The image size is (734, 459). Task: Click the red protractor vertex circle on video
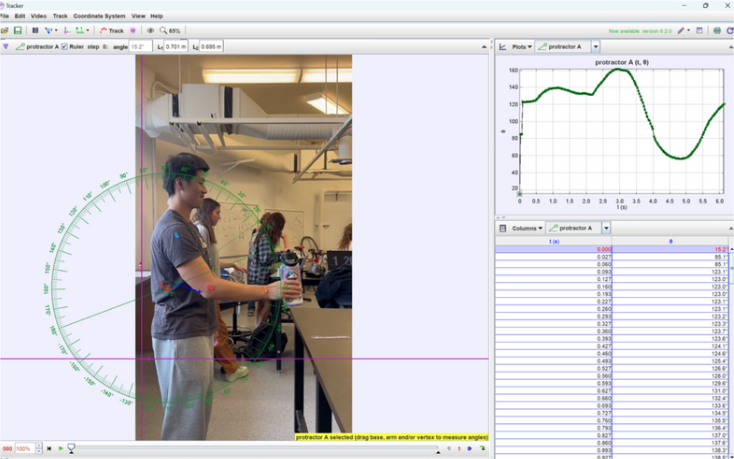(x=166, y=288)
